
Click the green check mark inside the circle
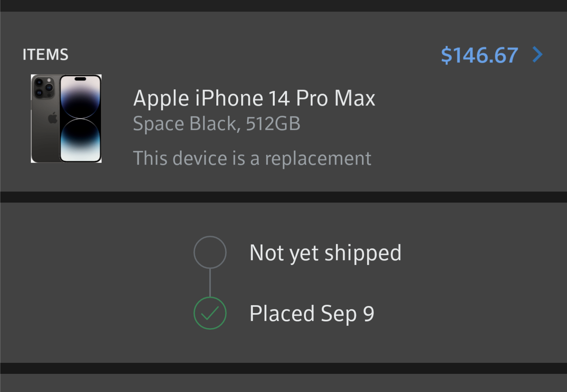click(210, 314)
